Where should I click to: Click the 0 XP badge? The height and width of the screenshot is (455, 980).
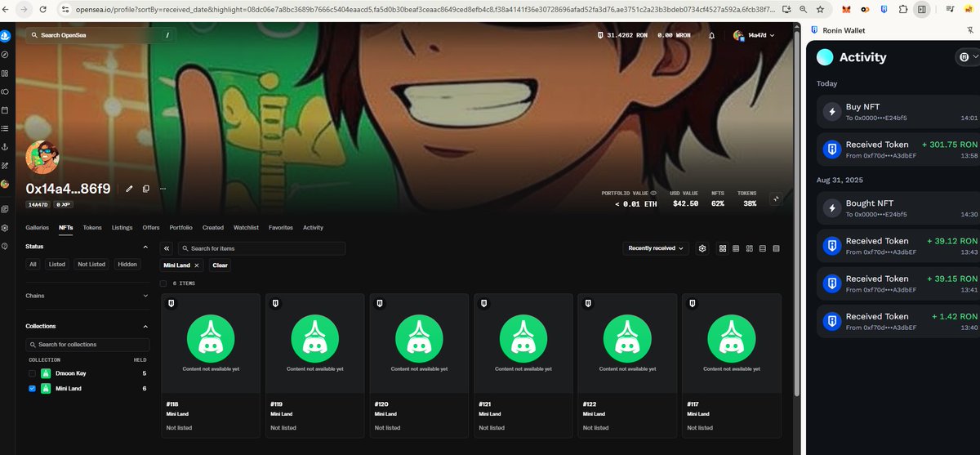[64, 204]
